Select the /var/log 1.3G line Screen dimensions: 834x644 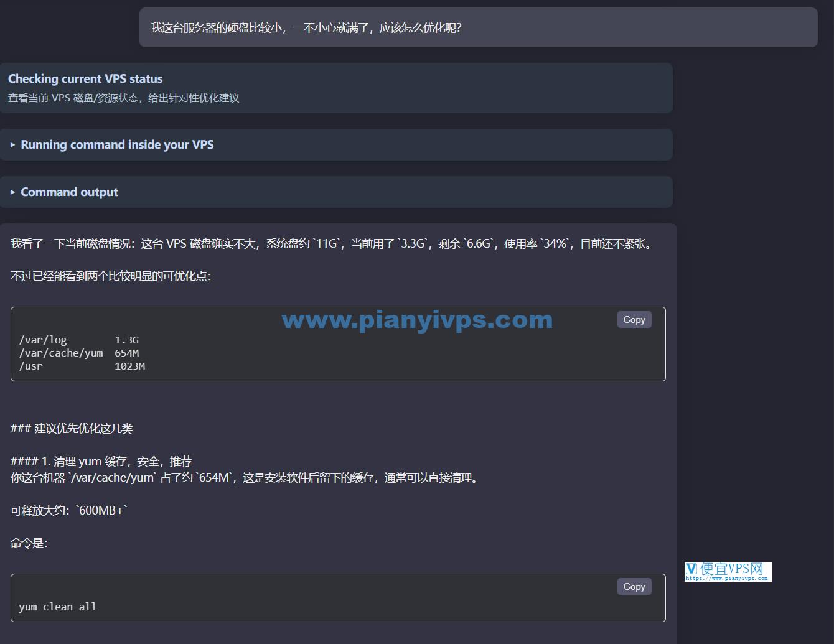tap(79, 340)
